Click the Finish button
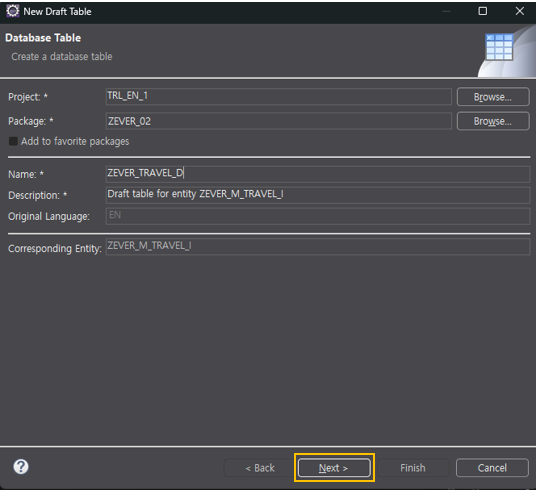 click(x=413, y=468)
